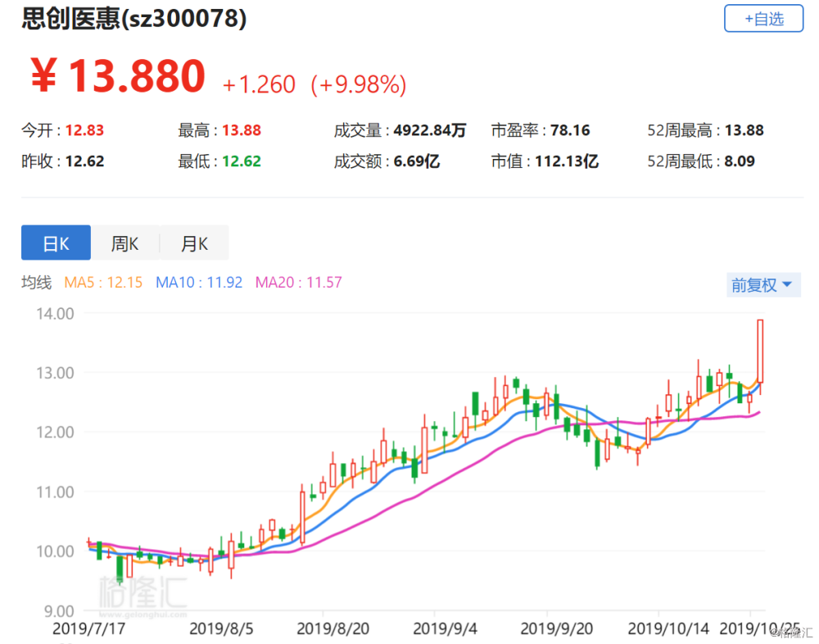The height and width of the screenshot is (644, 819).
Task: Click the 14.00 y-axis price label
Action: point(55,314)
